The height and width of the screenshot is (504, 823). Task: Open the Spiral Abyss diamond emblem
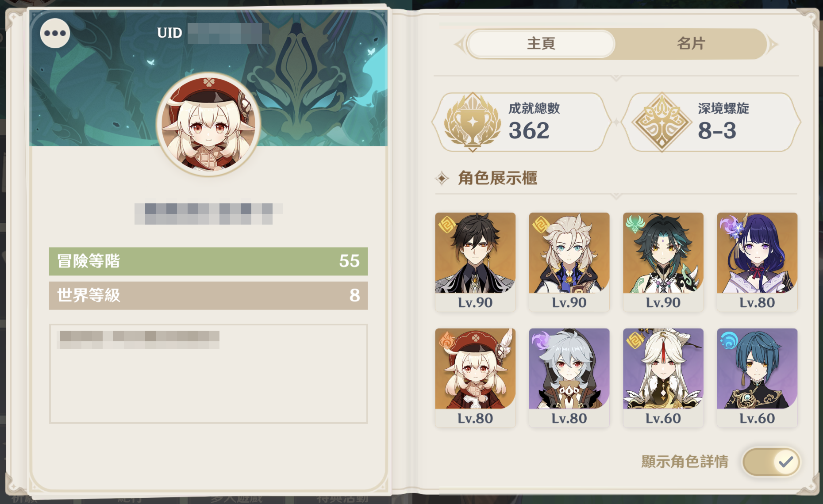(661, 122)
